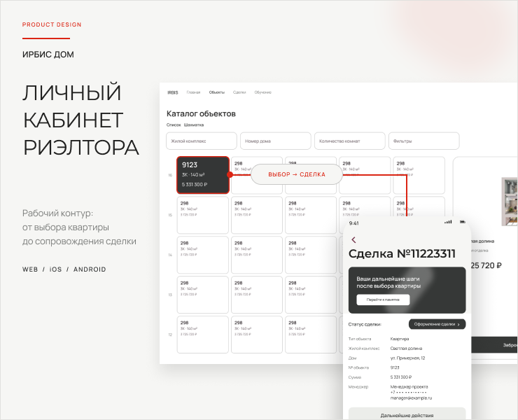Click the floor 16 row label

click(170, 175)
